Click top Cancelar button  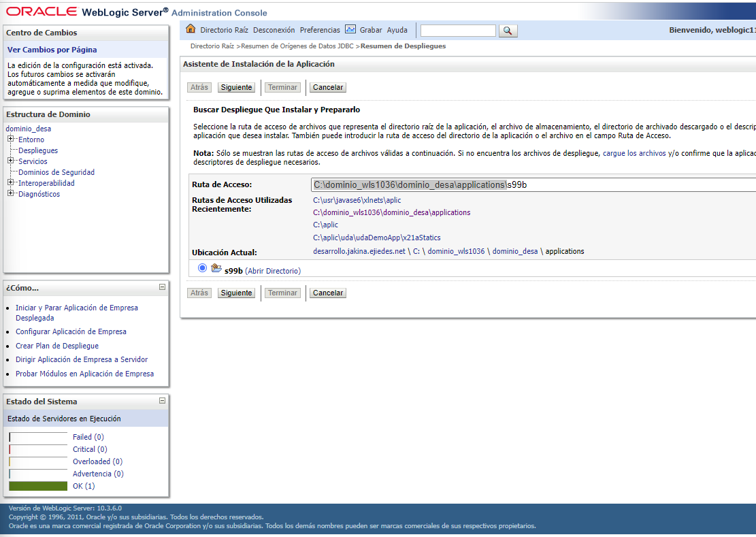click(328, 87)
